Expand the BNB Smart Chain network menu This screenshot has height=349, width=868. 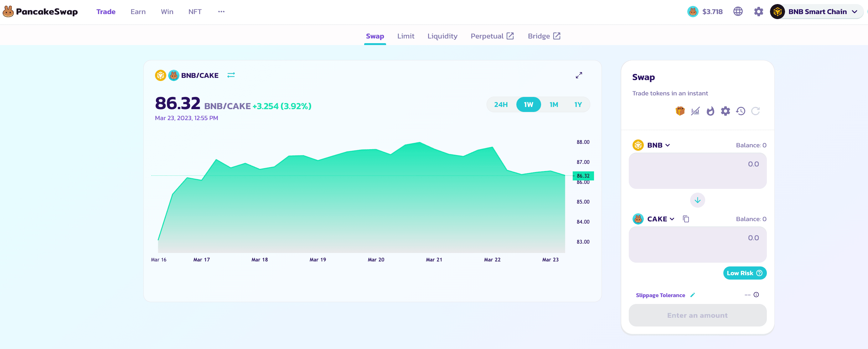[817, 12]
